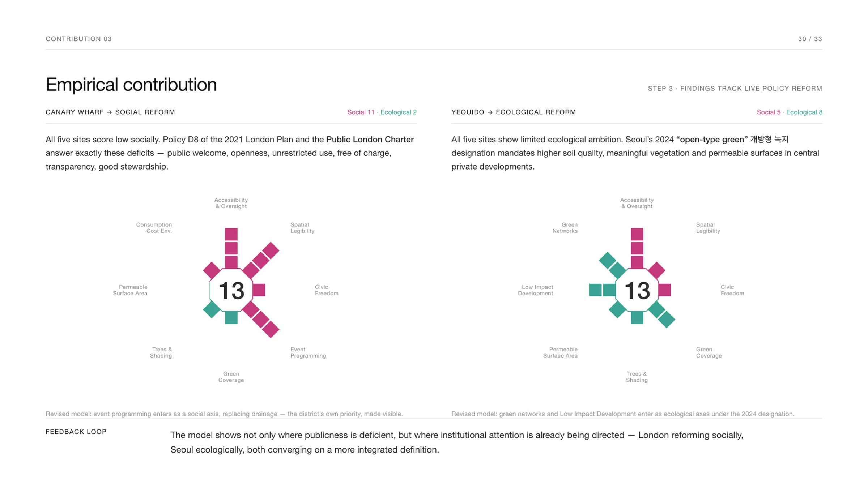Click the Event Programming axis label
Viewport: 868px width, 488px height.
pyautogui.click(x=308, y=352)
